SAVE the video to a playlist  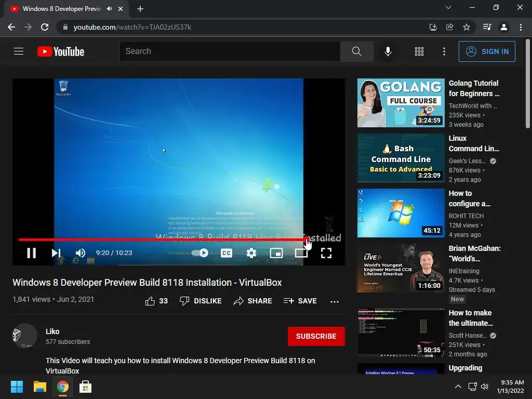pos(300,301)
